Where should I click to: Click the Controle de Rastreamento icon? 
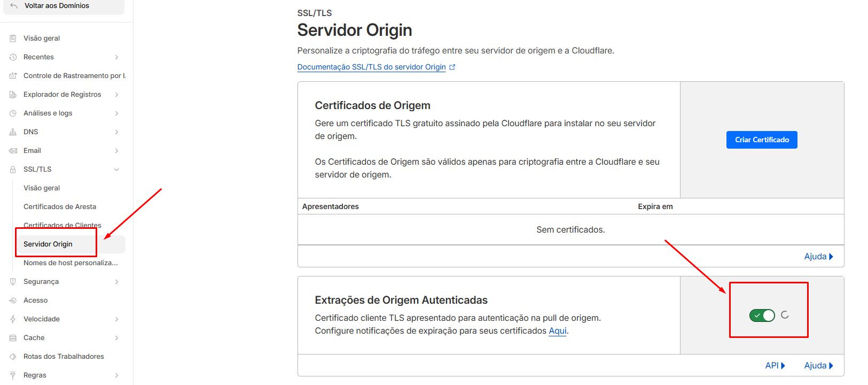click(x=13, y=76)
